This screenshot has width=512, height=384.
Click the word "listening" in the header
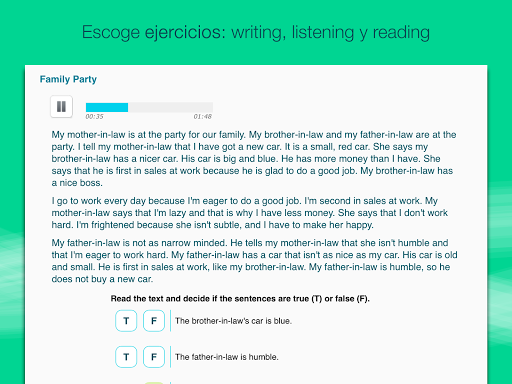coord(323,33)
